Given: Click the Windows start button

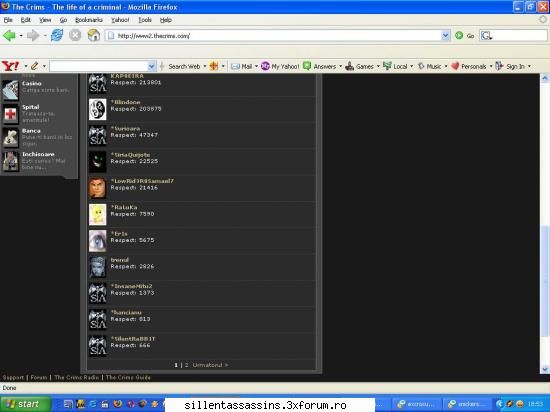Looking at the screenshot, I should [x=25, y=404].
